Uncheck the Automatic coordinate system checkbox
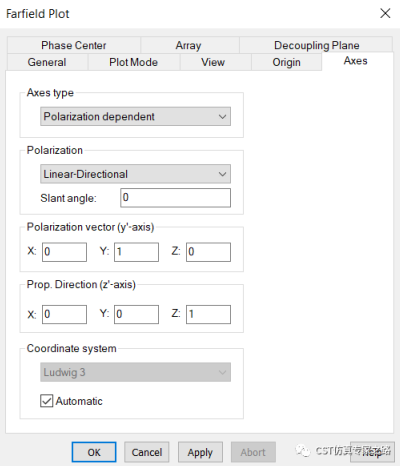Viewport: 400px width, 466px height. point(46,401)
